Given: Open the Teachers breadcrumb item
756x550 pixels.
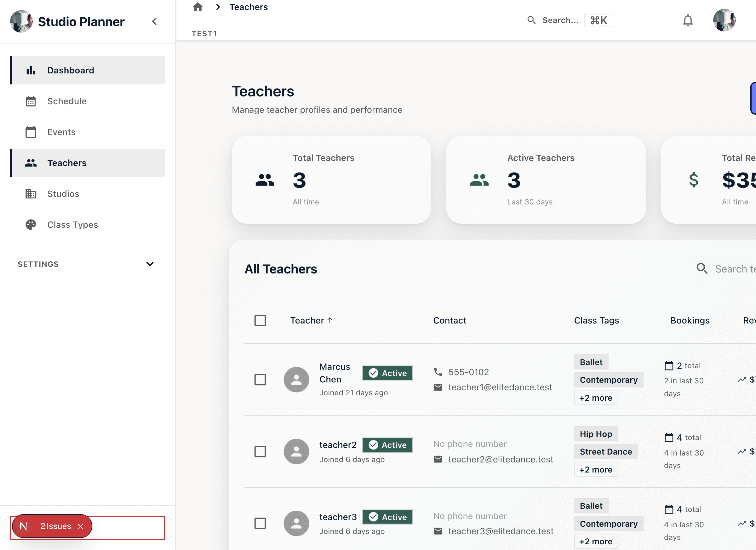Looking at the screenshot, I should (248, 7).
